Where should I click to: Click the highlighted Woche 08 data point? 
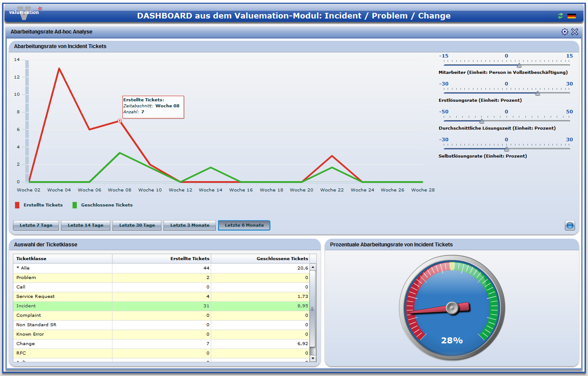point(119,121)
